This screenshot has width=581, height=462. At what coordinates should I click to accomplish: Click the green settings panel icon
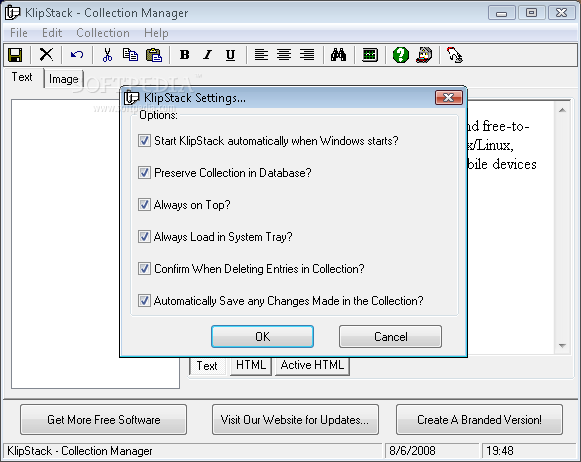369,55
